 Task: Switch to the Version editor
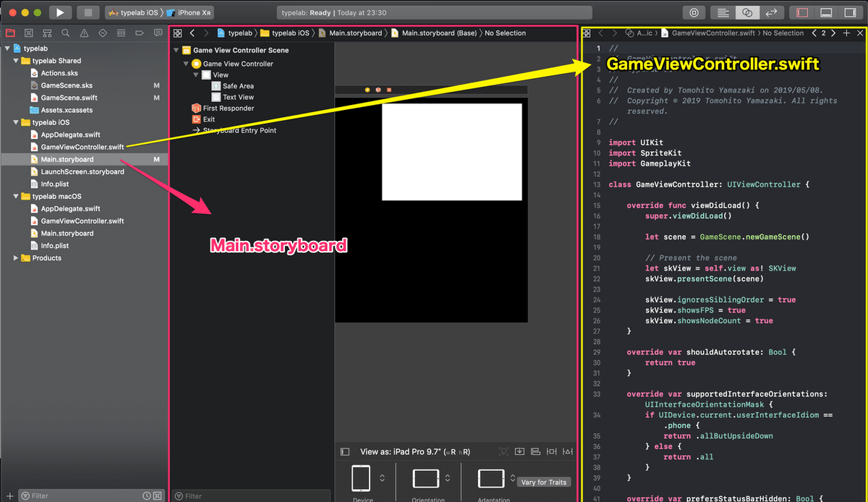point(772,12)
